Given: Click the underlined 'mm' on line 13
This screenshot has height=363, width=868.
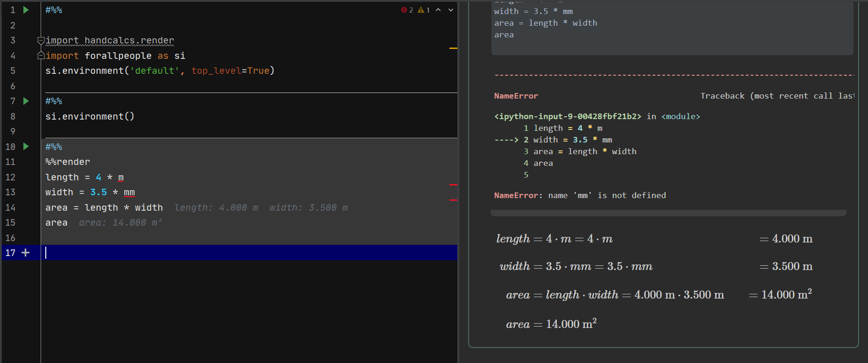Looking at the screenshot, I should coord(129,192).
